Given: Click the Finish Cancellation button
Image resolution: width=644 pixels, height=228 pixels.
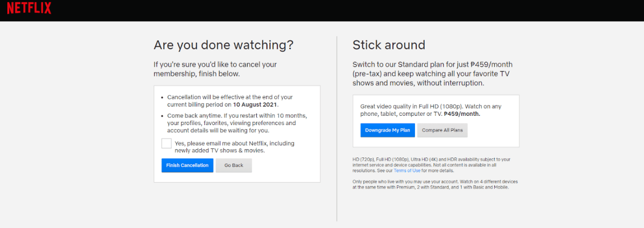Looking at the screenshot, I should (x=187, y=165).
